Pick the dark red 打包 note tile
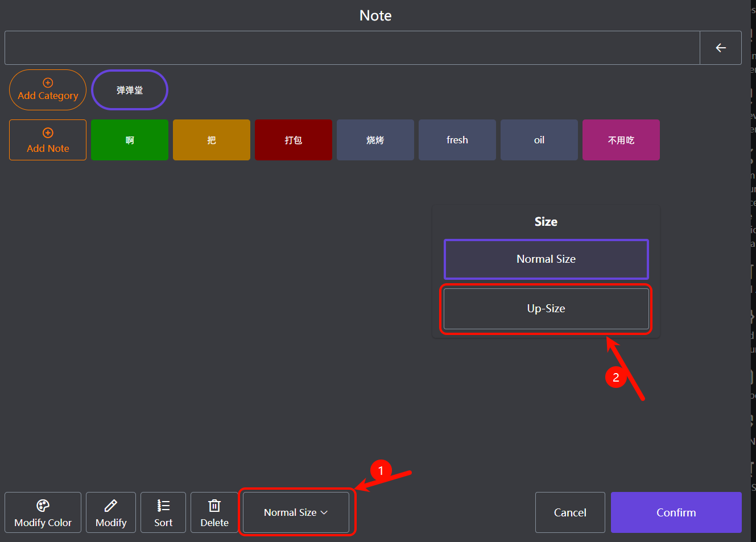This screenshot has width=756, height=542. (x=293, y=140)
